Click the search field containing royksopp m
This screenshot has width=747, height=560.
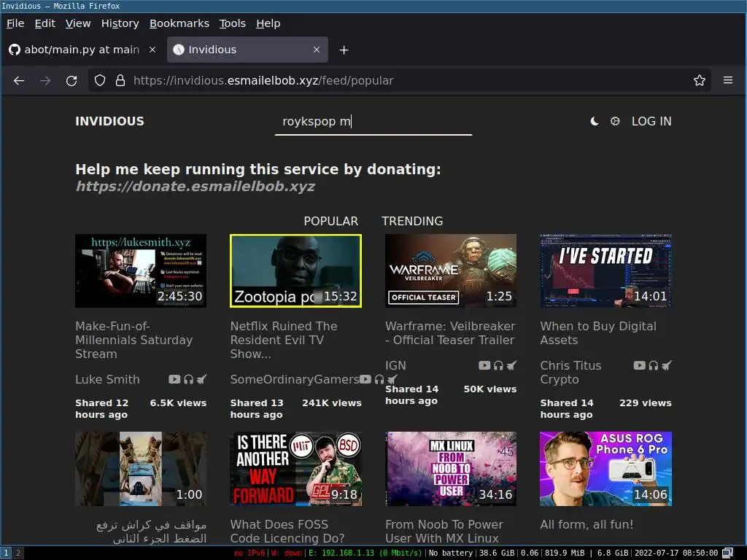coord(373,122)
